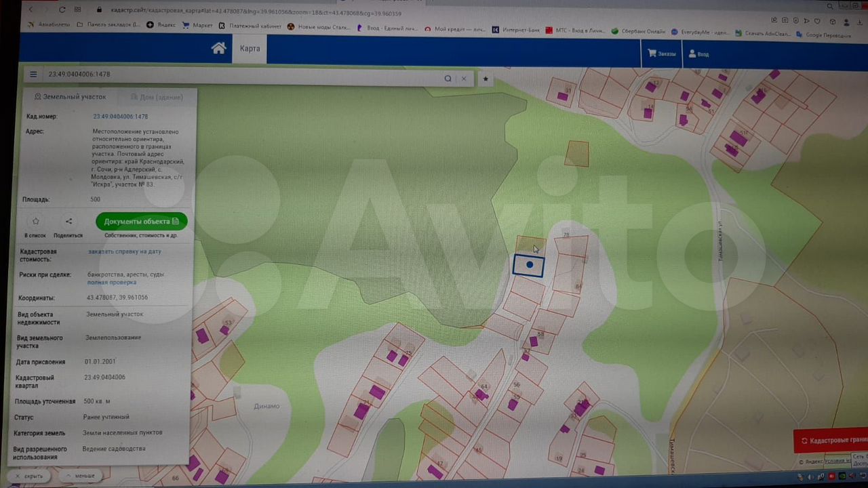Collapse info panel with меньше
The width and height of the screenshot is (868, 488).
tap(80, 476)
